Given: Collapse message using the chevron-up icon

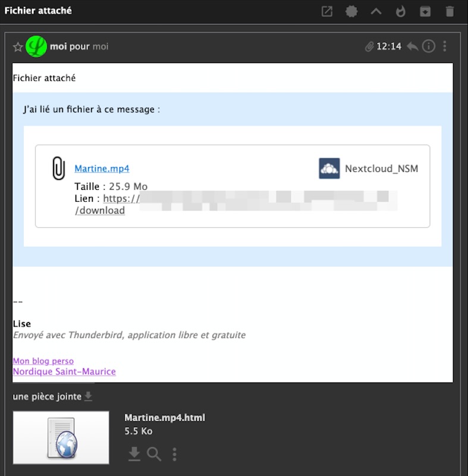Looking at the screenshot, I should click(376, 11).
